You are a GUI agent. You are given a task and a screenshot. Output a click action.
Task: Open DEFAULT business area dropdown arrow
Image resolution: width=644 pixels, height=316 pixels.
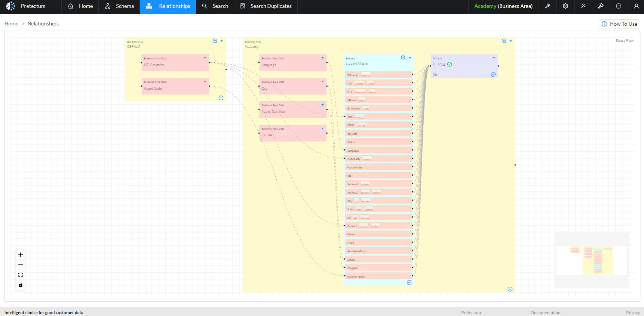pos(222,41)
